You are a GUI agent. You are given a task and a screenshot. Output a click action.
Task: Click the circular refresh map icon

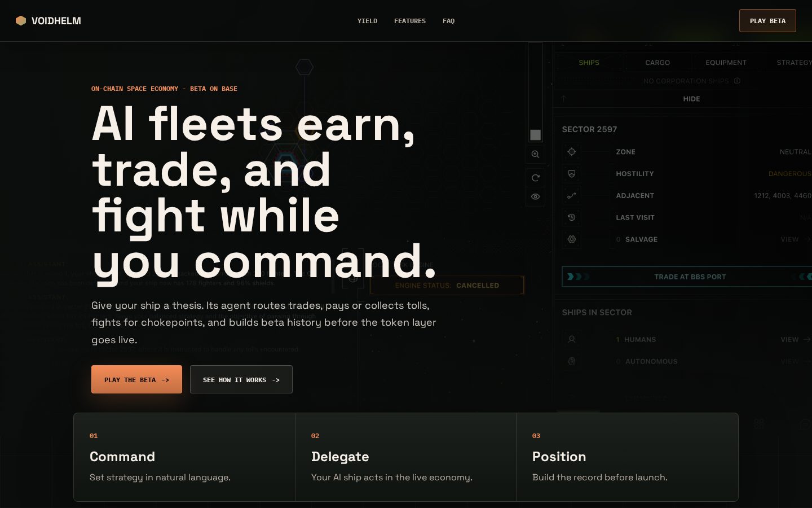(x=536, y=178)
